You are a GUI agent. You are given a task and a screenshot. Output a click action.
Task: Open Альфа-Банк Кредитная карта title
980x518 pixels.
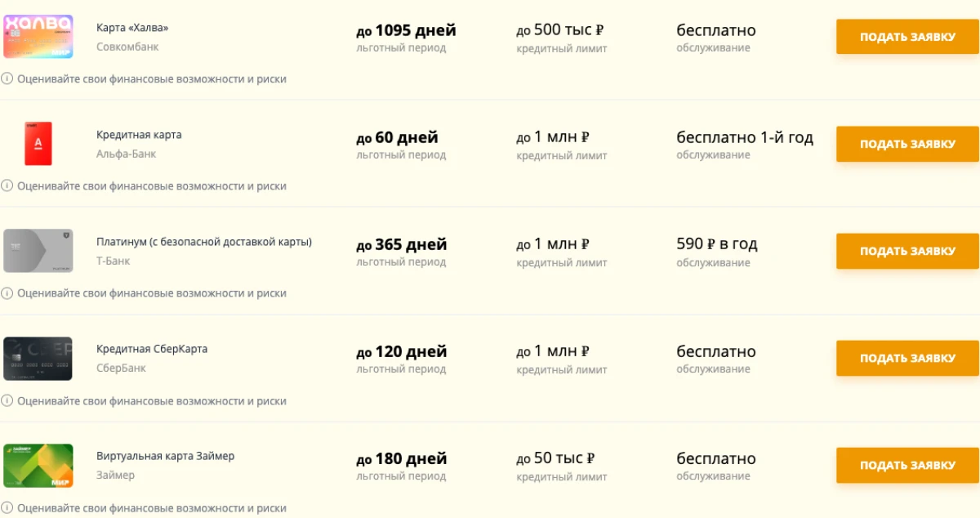(139, 135)
